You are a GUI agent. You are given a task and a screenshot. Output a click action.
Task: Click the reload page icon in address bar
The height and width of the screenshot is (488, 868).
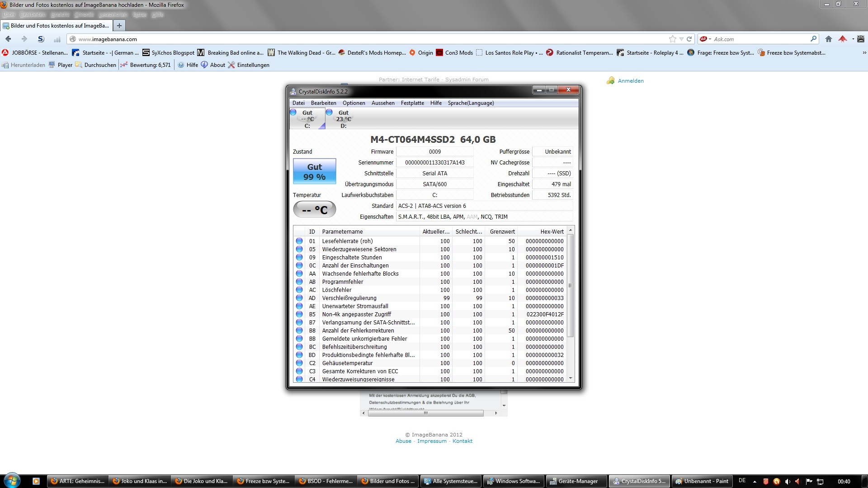coord(689,39)
